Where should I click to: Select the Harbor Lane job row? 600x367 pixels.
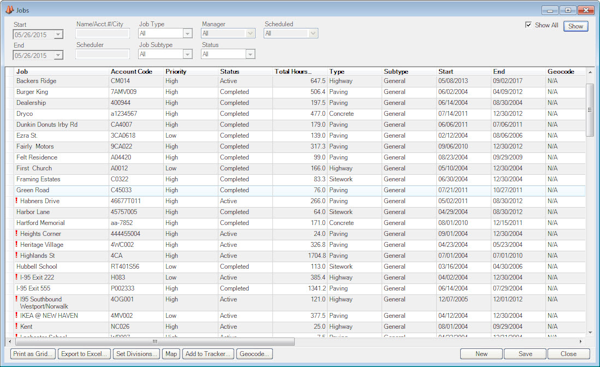pos(300,212)
